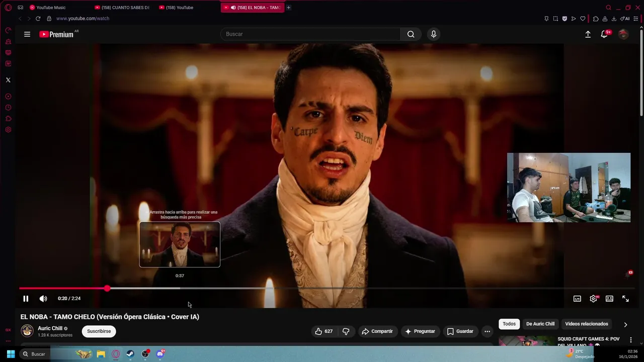Reload the current page
This screenshot has height=362, width=644.
38,19
